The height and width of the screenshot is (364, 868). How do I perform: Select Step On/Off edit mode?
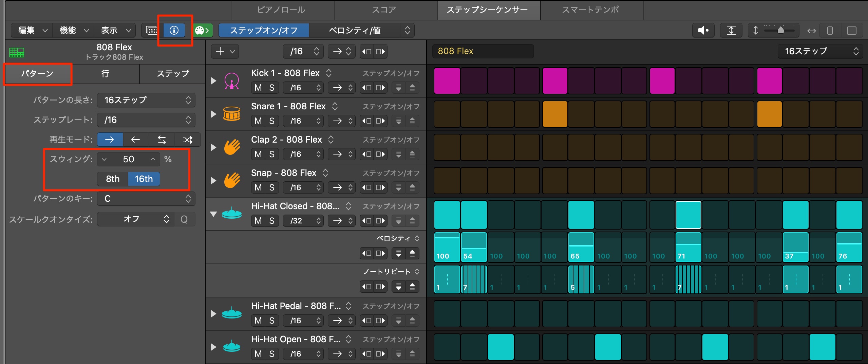pyautogui.click(x=264, y=30)
